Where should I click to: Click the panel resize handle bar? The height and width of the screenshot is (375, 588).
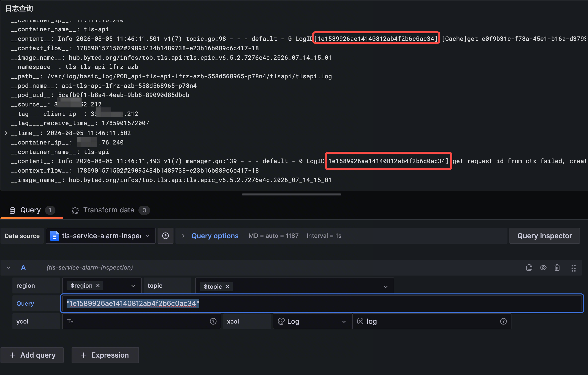(x=292, y=194)
